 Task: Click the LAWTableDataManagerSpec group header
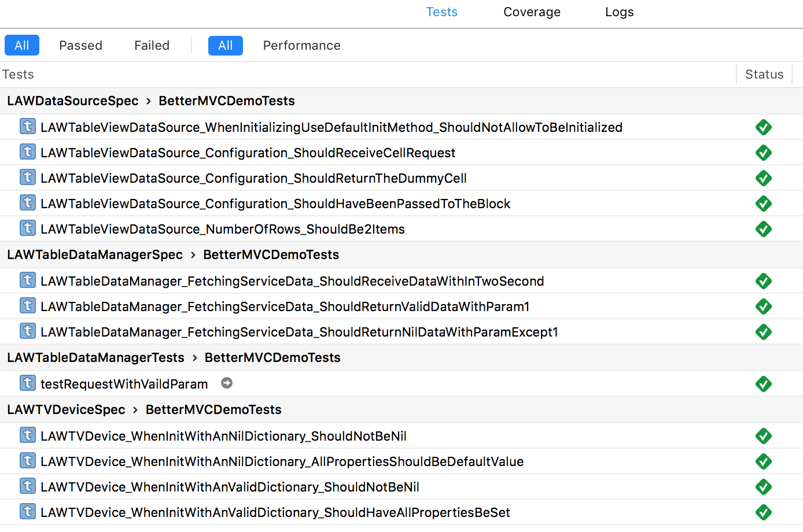(95, 254)
